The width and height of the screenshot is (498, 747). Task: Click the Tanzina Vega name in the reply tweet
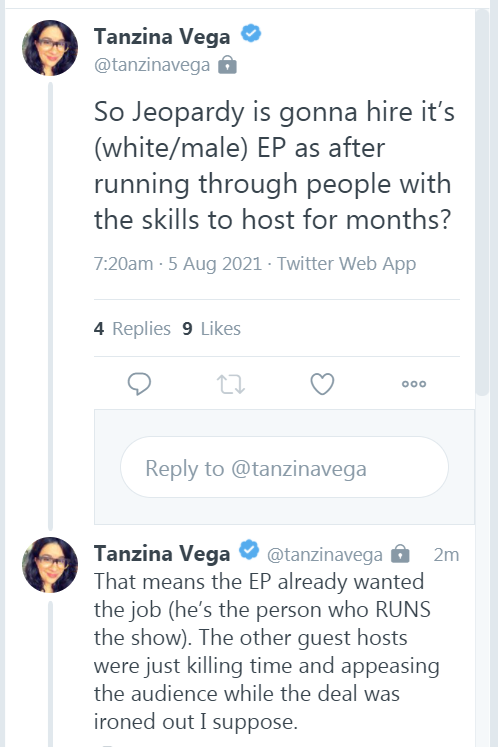click(x=162, y=554)
